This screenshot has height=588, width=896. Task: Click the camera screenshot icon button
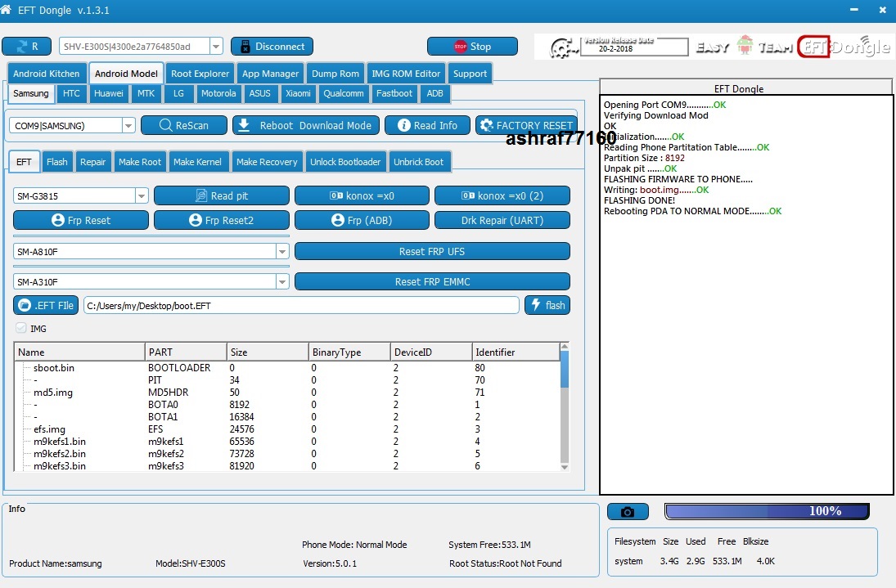(x=628, y=511)
